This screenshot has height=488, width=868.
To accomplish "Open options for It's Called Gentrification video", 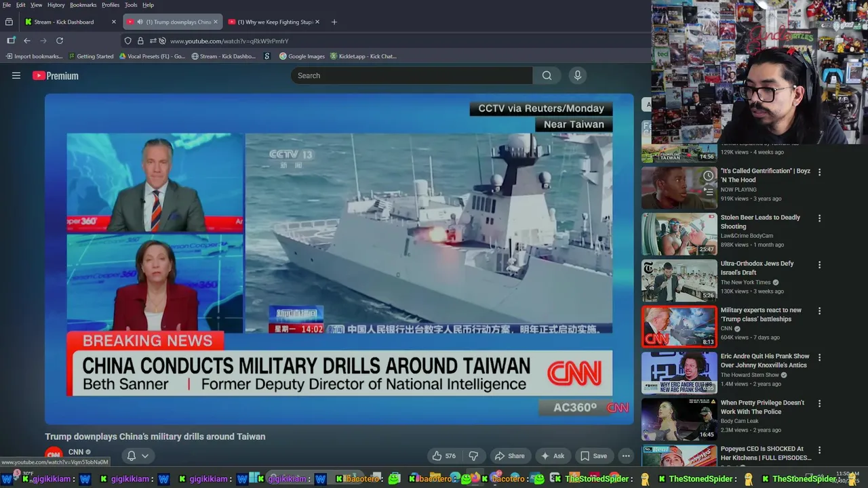I will [x=819, y=172].
